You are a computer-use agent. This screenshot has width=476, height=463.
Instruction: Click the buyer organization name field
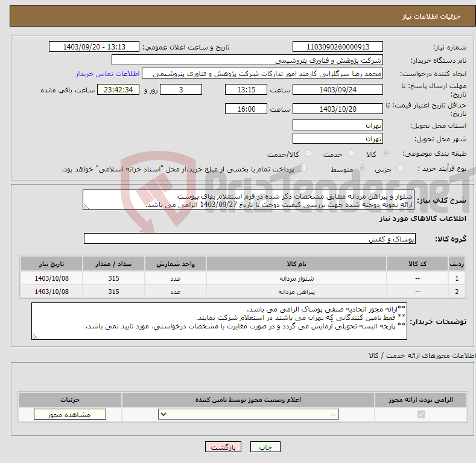pos(247,60)
